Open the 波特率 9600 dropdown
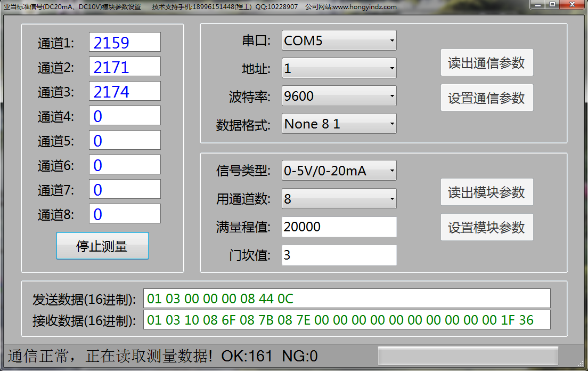588x371 pixels. [339, 96]
